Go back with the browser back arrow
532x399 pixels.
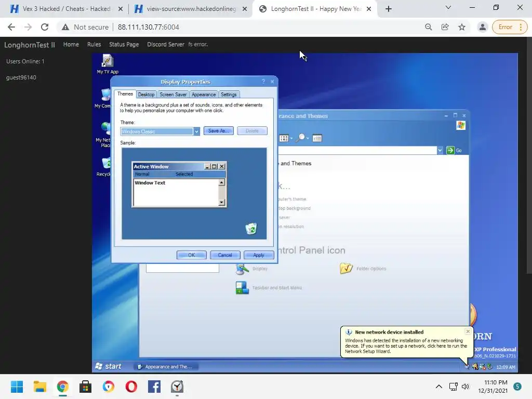pos(11,27)
